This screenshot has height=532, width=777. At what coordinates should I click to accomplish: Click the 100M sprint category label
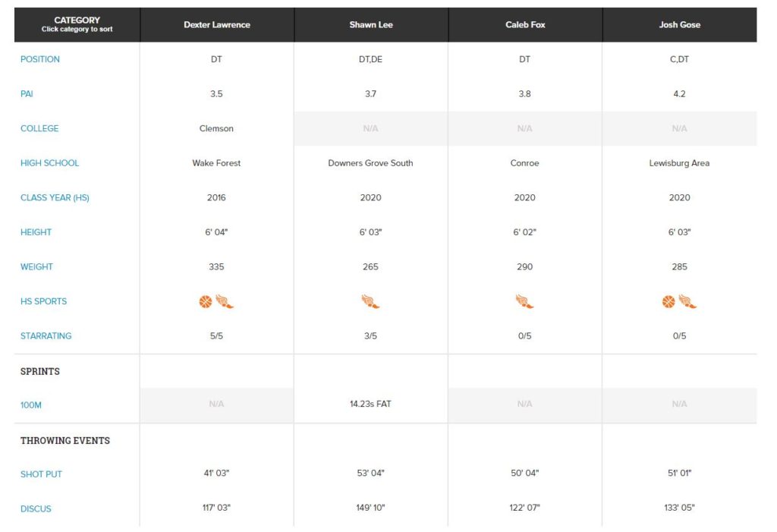tap(30, 405)
